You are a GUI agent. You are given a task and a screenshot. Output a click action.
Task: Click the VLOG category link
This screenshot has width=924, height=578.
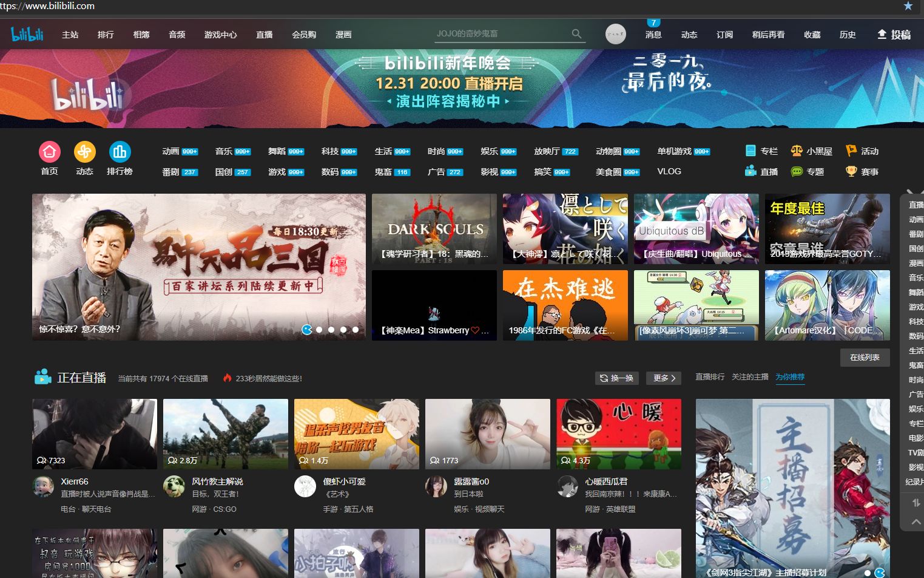(669, 171)
